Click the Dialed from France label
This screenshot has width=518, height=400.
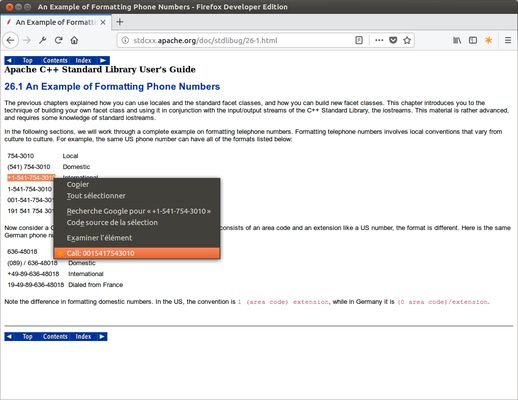pyautogui.click(x=96, y=285)
